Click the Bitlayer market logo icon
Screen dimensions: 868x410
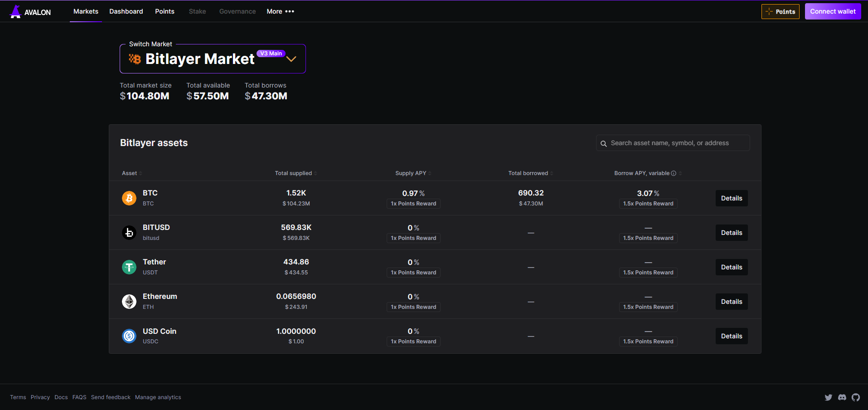(135, 59)
